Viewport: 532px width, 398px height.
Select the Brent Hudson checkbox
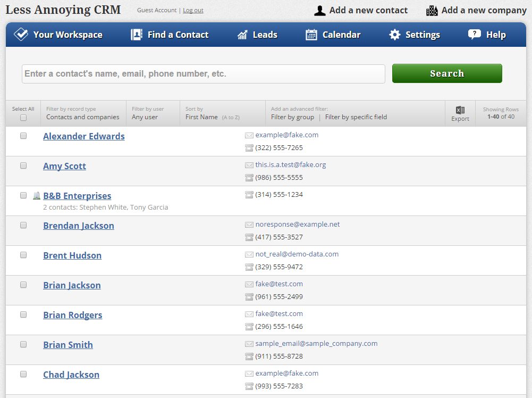[x=23, y=255]
